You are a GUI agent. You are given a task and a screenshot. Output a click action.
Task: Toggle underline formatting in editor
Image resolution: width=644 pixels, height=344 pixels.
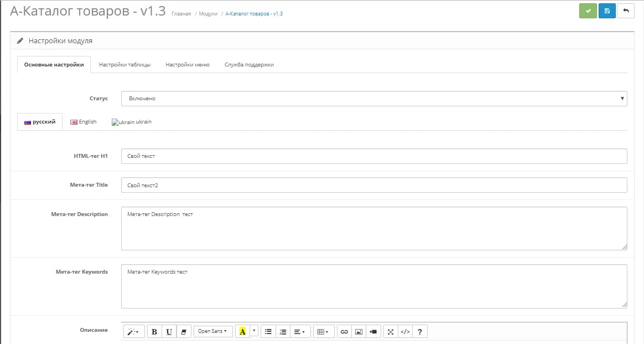point(169,332)
